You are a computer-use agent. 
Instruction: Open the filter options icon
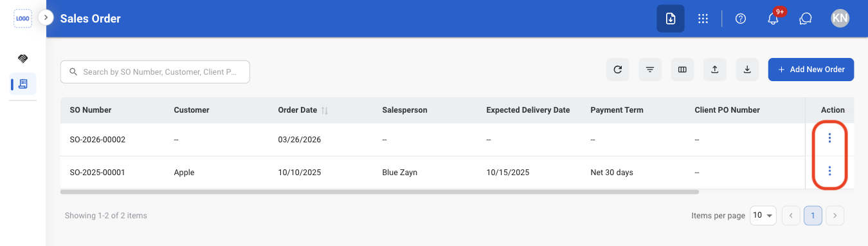tap(650, 70)
